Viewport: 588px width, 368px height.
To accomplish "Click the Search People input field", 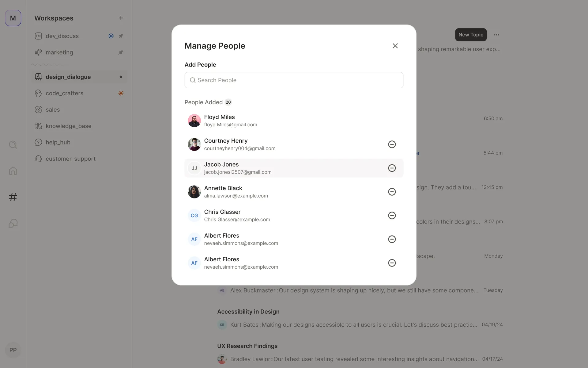I will [x=294, y=80].
